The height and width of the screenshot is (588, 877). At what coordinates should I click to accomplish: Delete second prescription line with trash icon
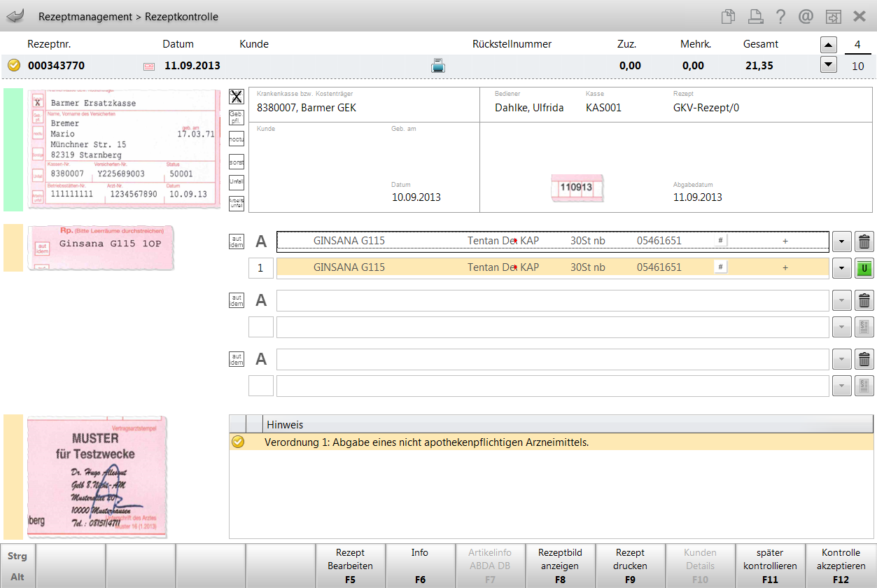click(x=864, y=301)
